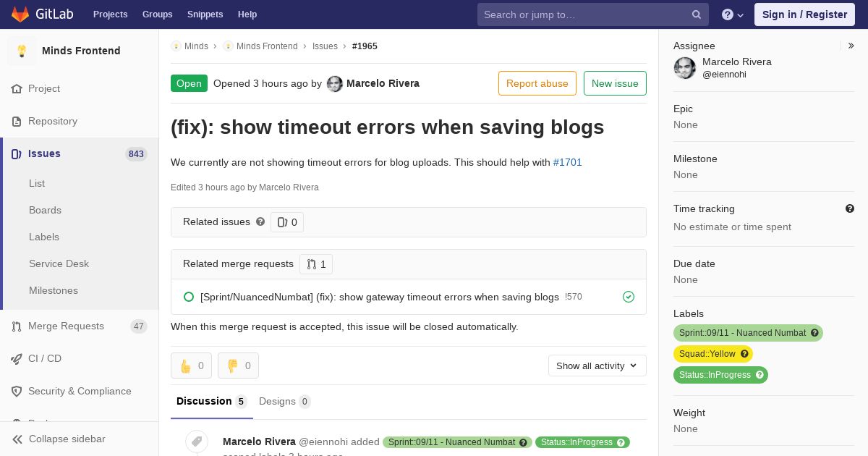Click Time tracking help icon
This screenshot has height=456, width=868.
click(x=850, y=208)
